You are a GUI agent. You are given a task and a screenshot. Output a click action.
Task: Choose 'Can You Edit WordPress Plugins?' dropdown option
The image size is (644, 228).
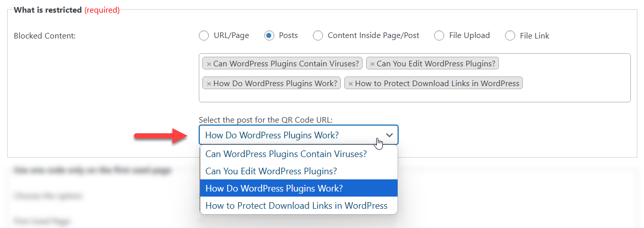click(x=299, y=171)
